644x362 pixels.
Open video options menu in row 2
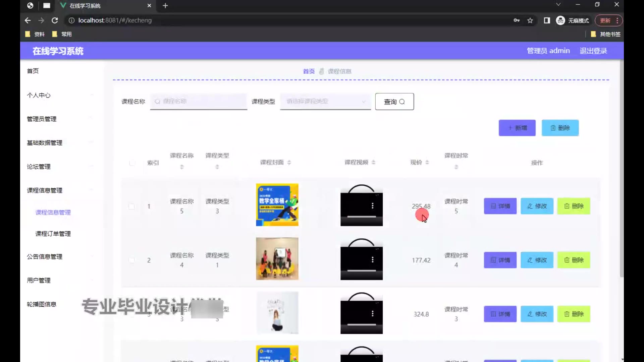(x=372, y=260)
